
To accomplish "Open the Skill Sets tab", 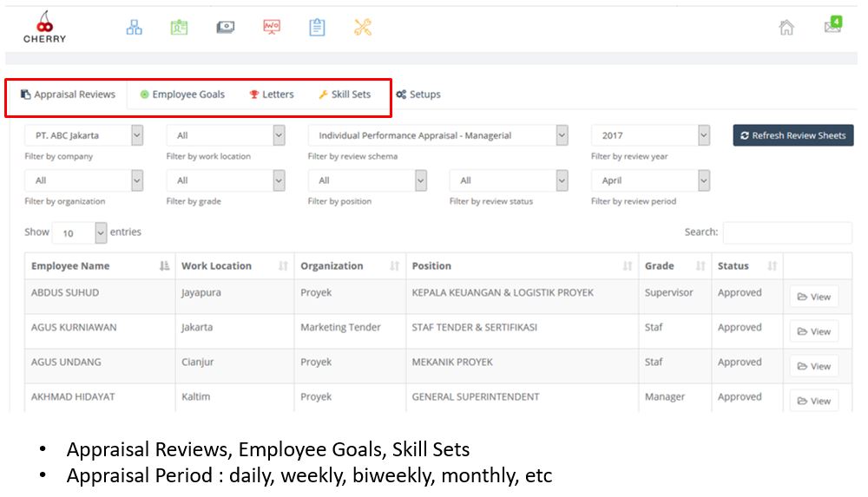I will coord(345,95).
